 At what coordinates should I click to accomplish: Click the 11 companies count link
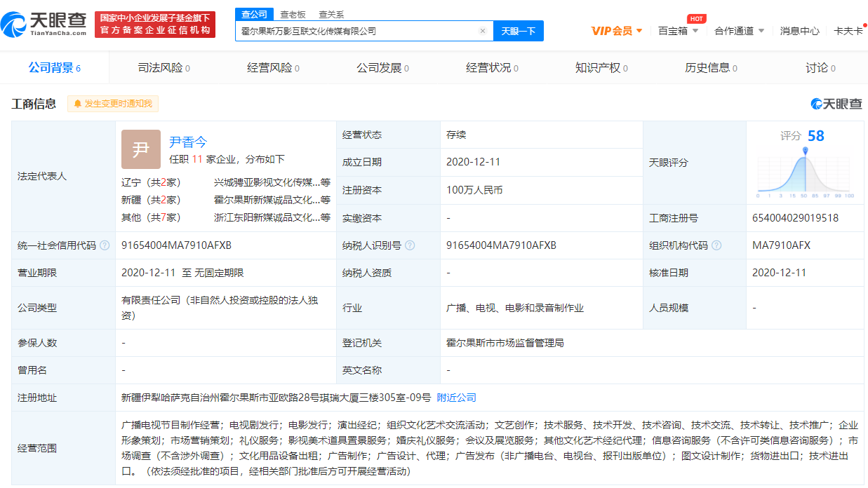[197, 159]
